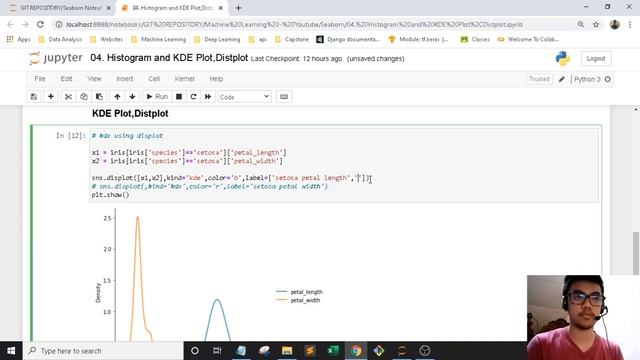This screenshot has width=640, height=360.
Task: Save notebook with the floppy disk icon
Action: (34, 97)
